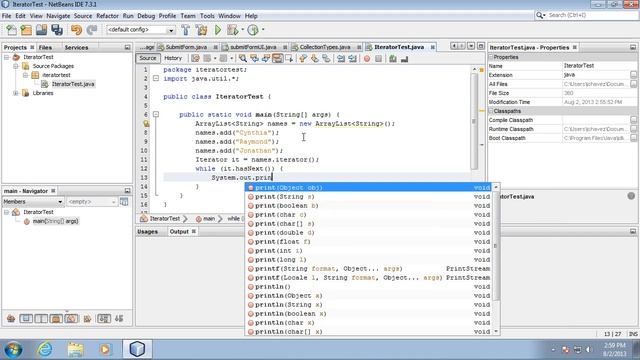Pick printf(String format, Object... args) completion
The width and height of the screenshot is (640, 360).
pos(368,269)
